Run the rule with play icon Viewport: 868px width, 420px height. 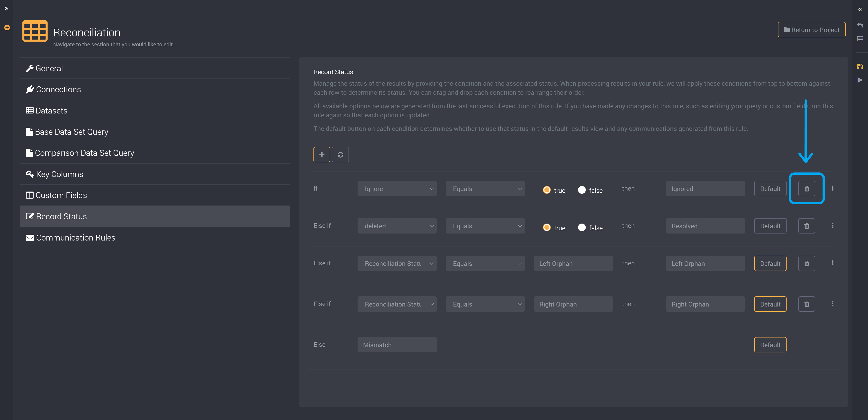[x=860, y=80]
